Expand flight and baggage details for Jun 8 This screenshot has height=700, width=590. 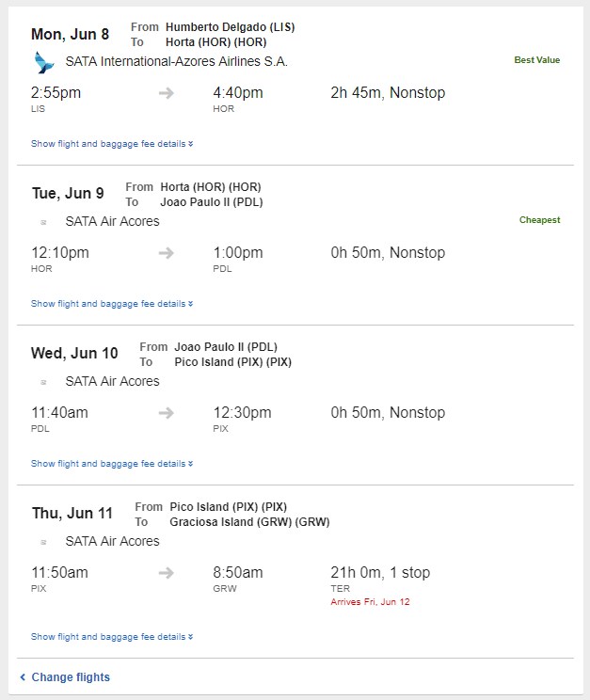click(x=112, y=144)
